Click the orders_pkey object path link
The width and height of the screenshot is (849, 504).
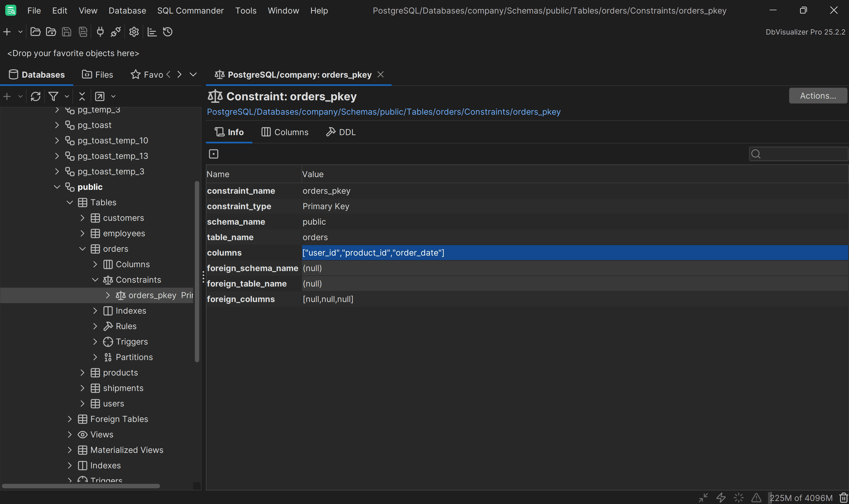pyautogui.click(x=384, y=112)
